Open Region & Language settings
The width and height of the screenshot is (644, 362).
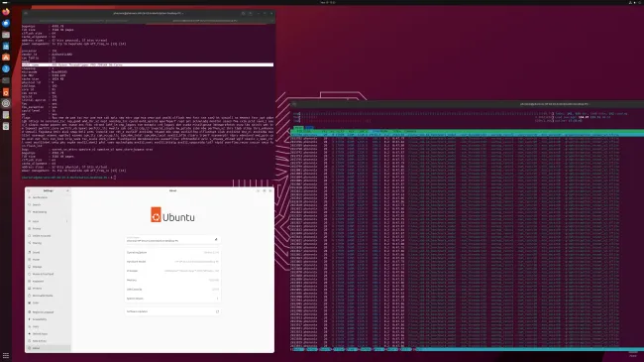48,312
